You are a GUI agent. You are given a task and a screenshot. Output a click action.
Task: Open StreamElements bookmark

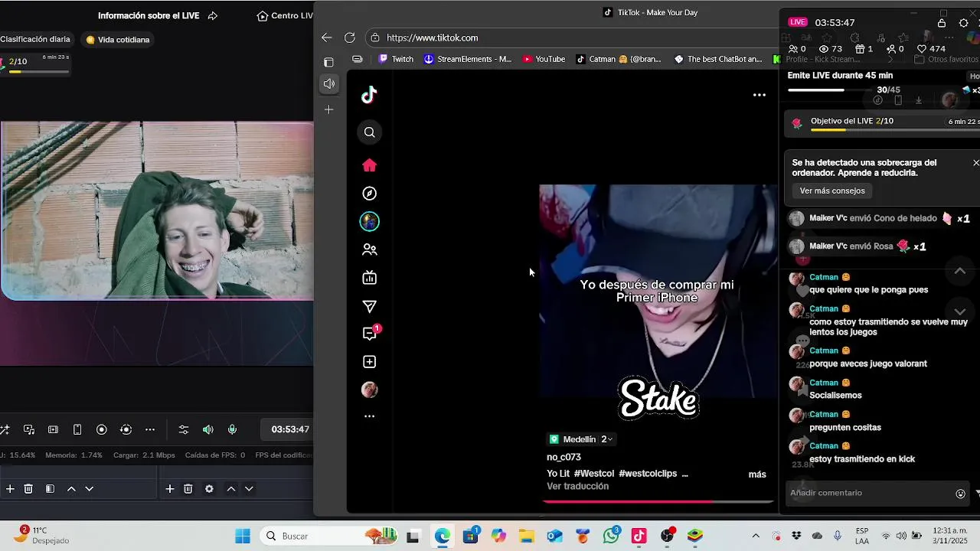coord(467,59)
